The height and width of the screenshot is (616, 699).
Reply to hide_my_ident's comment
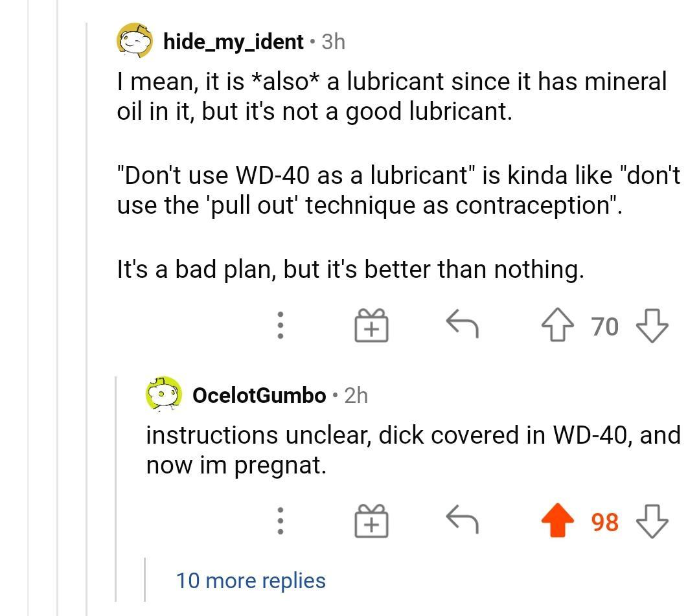pos(463,324)
